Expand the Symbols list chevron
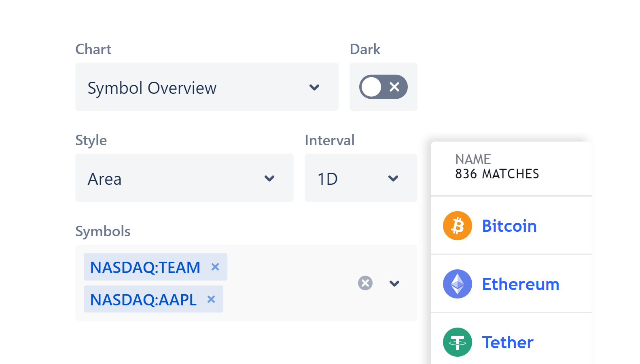 click(394, 283)
